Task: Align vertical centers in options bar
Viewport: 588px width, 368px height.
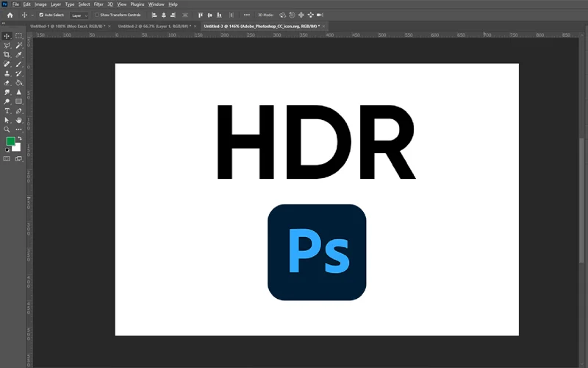Action: pos(209,15)
